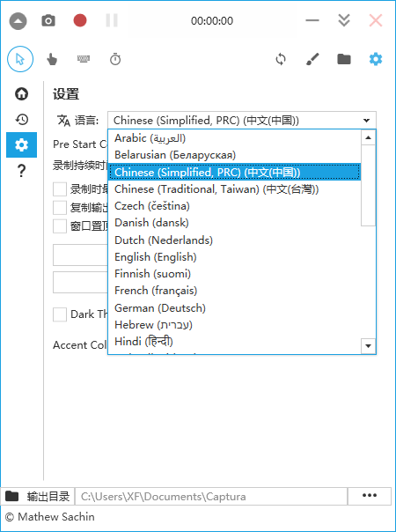Toggle the 录制时 checkbox

[60, 189]
